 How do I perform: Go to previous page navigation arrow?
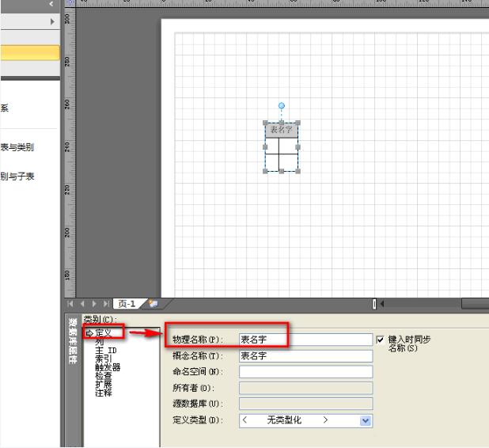[x=82, y=304]
